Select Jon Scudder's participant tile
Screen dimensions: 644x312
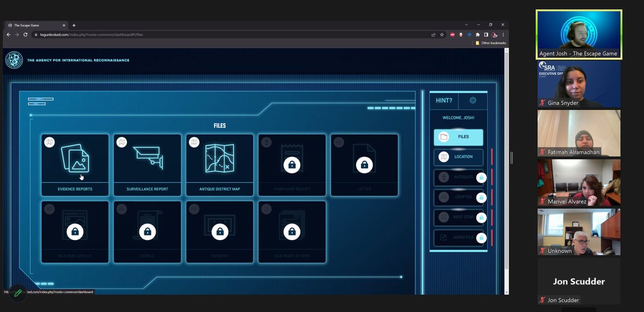[x=579, y=281]
